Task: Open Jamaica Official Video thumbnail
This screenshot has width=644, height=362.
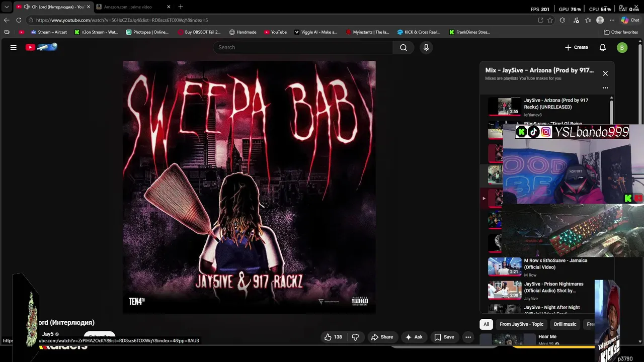Action: [505, 266]
